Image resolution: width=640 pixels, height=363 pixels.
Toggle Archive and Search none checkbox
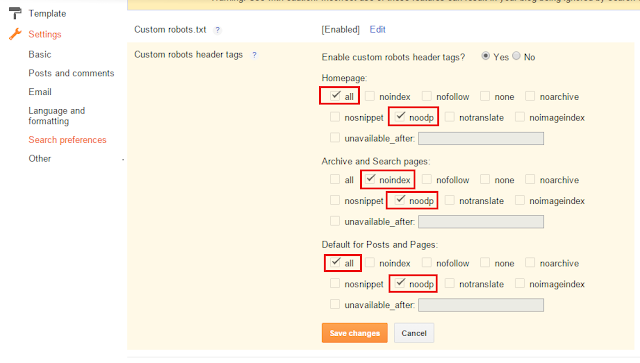coord(485,179)
